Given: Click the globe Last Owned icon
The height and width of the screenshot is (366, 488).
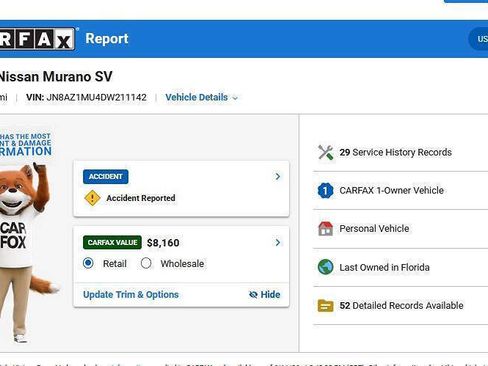Looking at the screenshot, I should click(x=325, y=267).
